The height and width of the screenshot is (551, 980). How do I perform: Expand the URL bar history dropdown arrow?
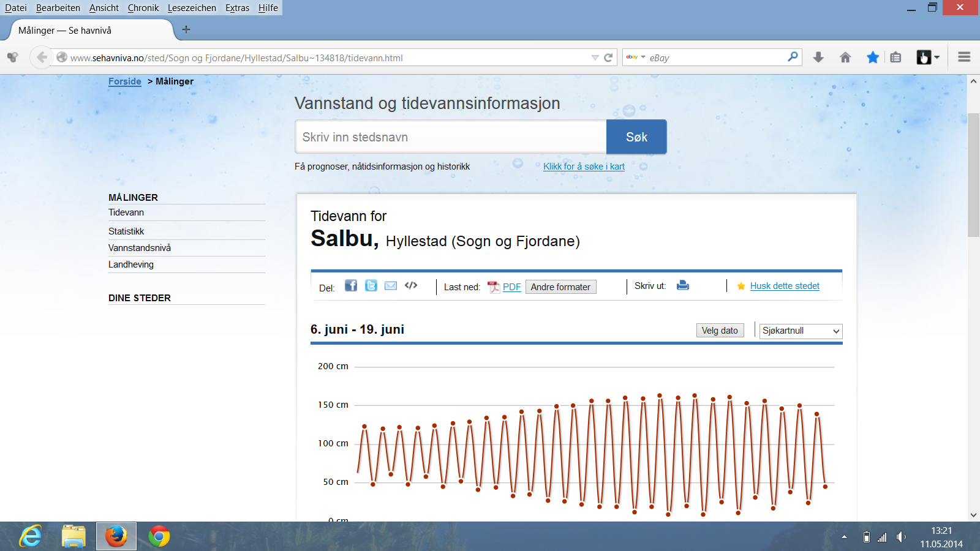(595, 58)
